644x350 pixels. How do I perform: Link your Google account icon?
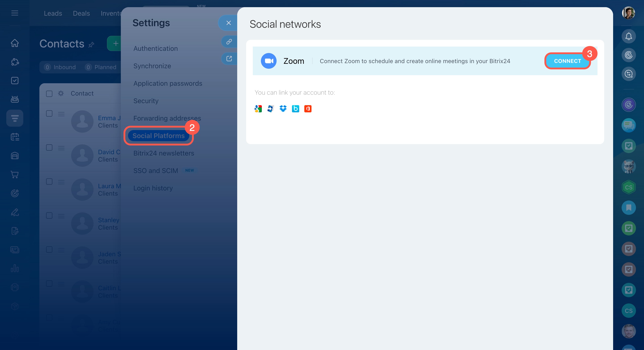[x=258, y=109]
